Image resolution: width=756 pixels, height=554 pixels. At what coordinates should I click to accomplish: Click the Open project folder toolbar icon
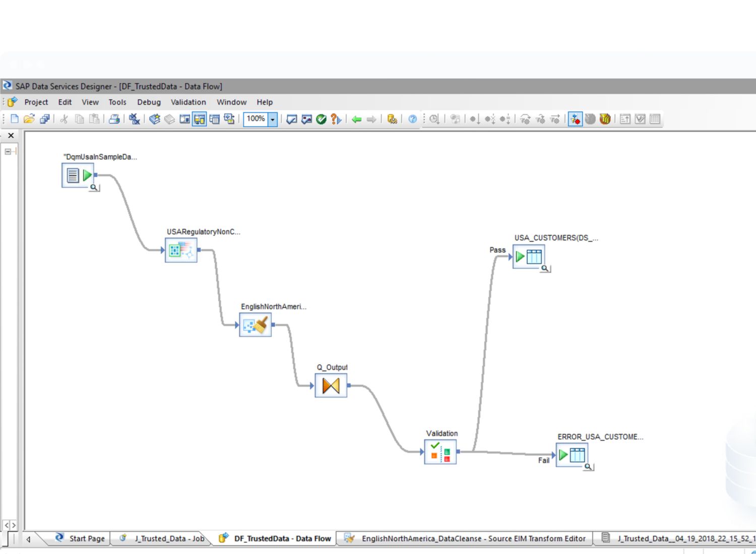[x=29, y=119]
